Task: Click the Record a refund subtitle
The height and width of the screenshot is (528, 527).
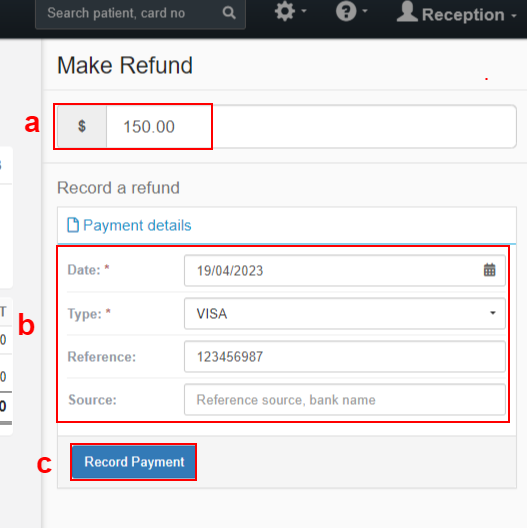Action: [118, 188]
